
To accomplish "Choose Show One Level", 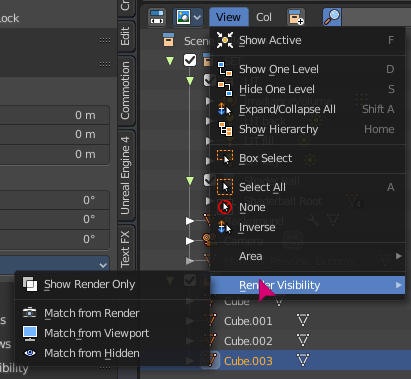I will [x=308, y=69].
